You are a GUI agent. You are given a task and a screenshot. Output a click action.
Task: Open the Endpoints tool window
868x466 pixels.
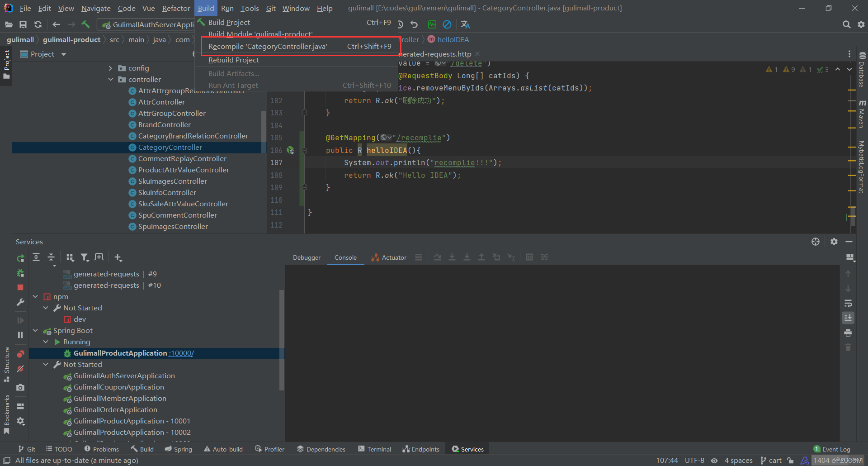[420, 449]
